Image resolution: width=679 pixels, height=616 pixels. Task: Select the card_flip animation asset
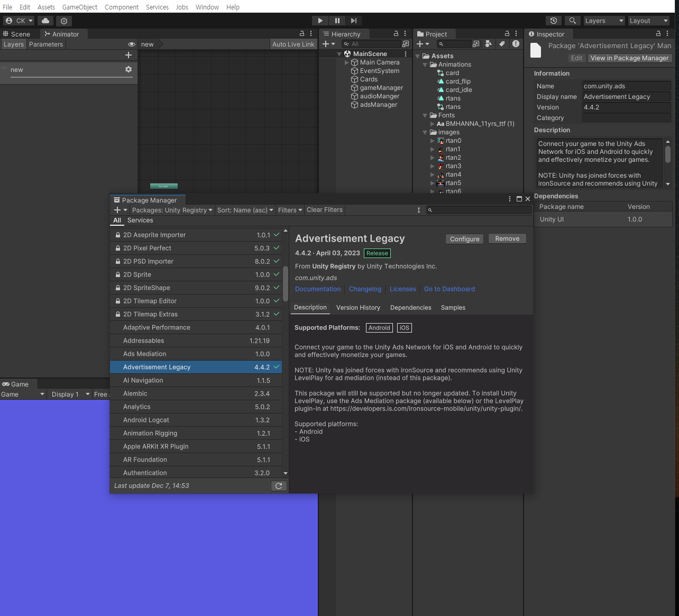tap(458, 81)
